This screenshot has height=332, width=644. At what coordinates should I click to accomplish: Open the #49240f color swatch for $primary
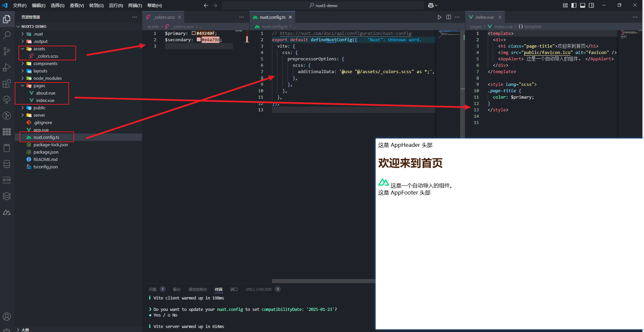(x=194, y=33)
